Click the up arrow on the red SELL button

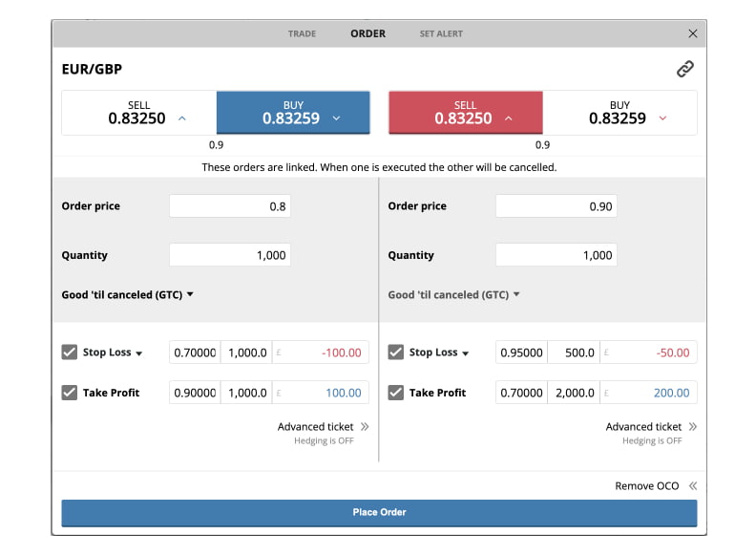[508, 118]
